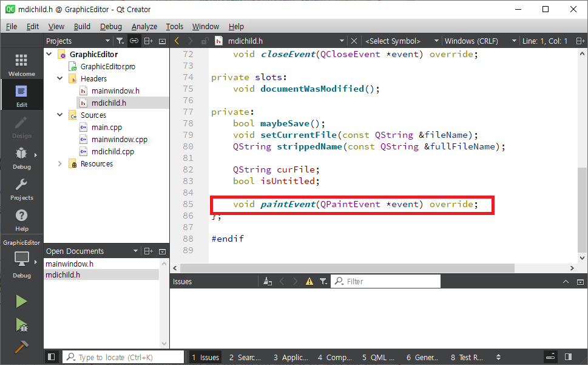
Task: Switch to 3 Application Output tab
Action: (x=291, y=357)
